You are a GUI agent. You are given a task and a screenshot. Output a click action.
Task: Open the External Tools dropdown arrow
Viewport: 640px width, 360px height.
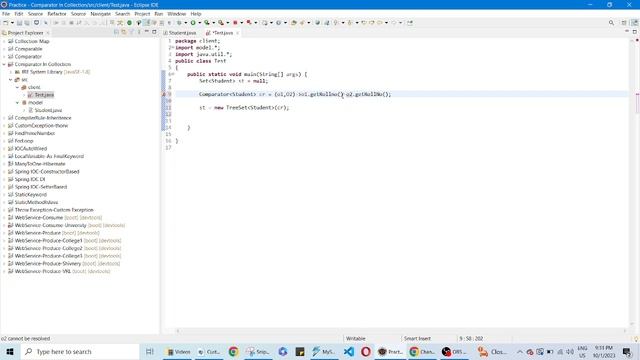(227, 23)
